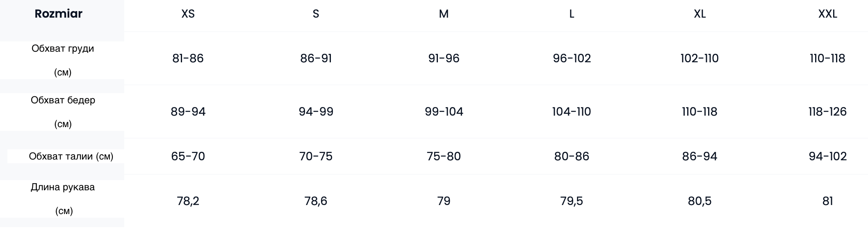Image resolution: width=868 pixels, height=228 pixels.
Task: Select the M size column header
Action: pyautogui.click(x=444, y=14)
